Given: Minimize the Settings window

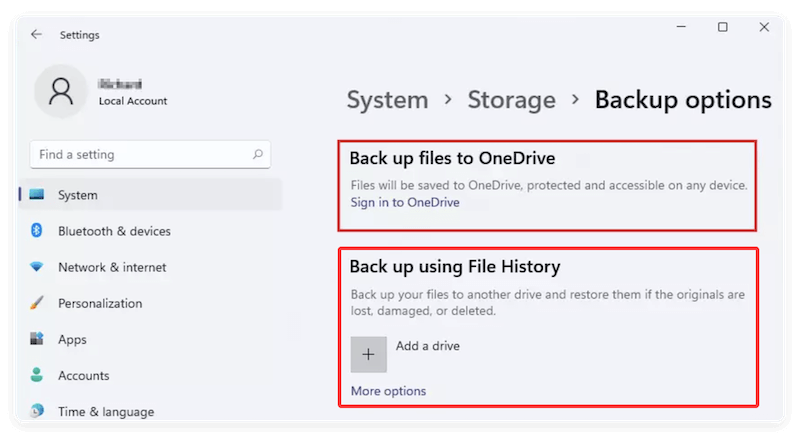Looking at the screenshot, I should (681, 27).
